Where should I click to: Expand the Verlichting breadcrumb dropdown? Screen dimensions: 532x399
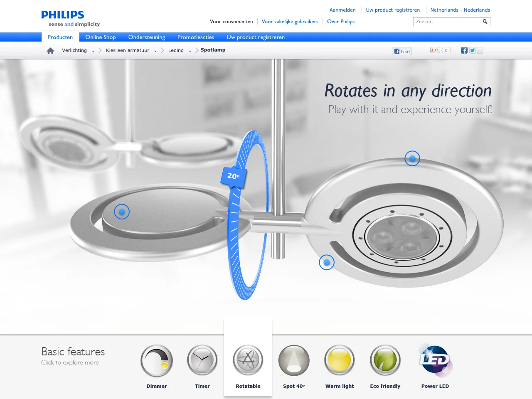point(94,51)
